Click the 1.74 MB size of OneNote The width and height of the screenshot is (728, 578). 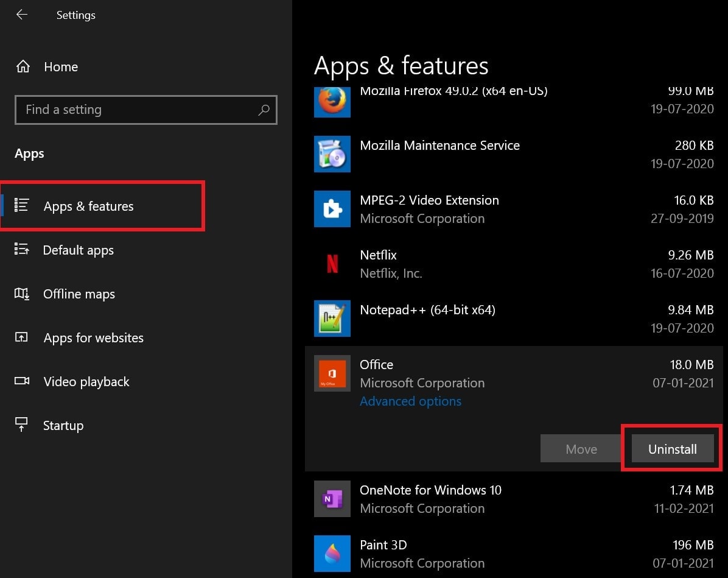[x=691, y=490]
